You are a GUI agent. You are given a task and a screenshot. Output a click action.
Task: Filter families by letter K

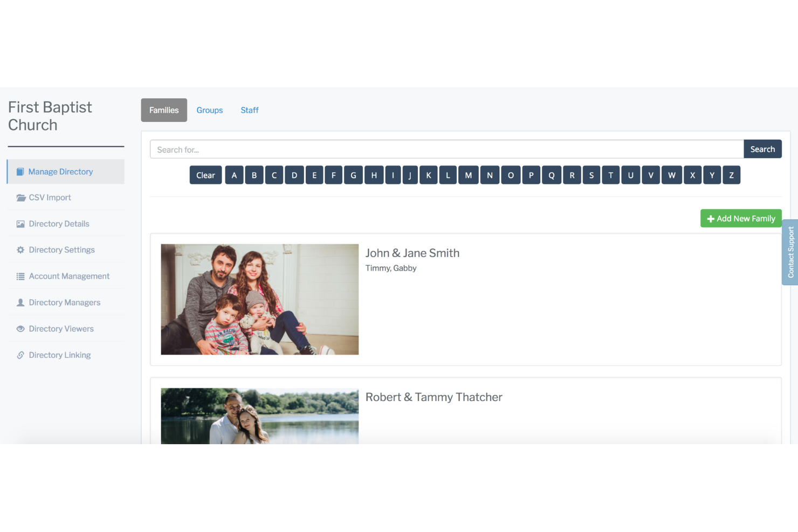[429, 175]
